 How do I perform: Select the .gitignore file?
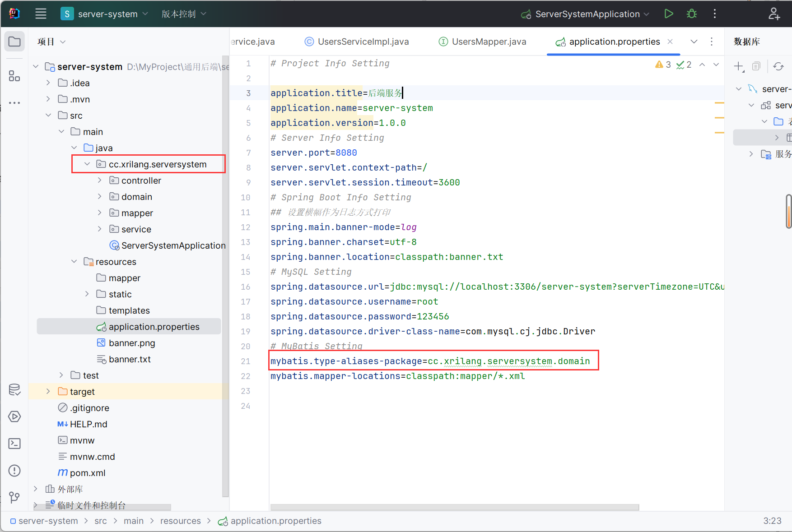(84, 408)
